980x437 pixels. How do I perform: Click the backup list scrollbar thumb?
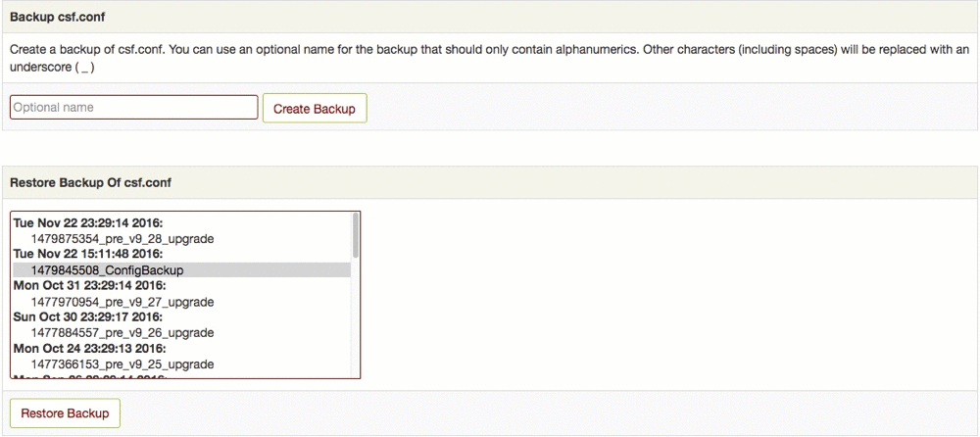coord(356,236)
